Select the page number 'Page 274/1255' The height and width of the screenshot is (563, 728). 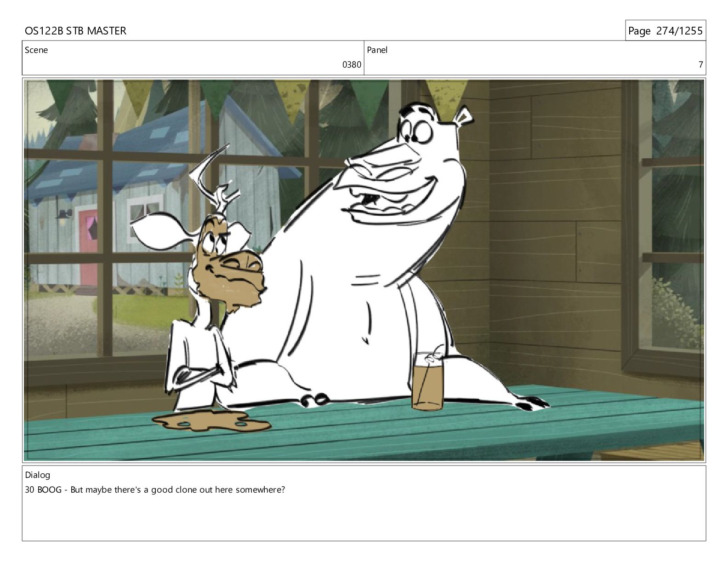[x=665, y=31]
